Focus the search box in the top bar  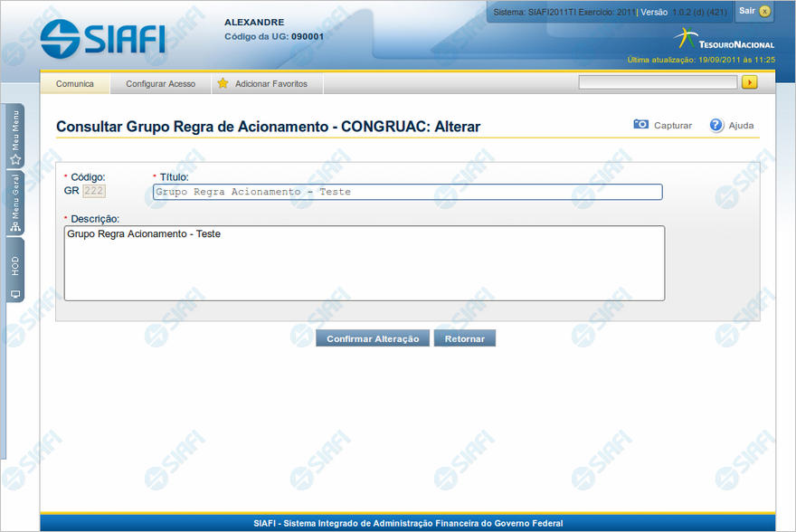(x=658, y=82)
